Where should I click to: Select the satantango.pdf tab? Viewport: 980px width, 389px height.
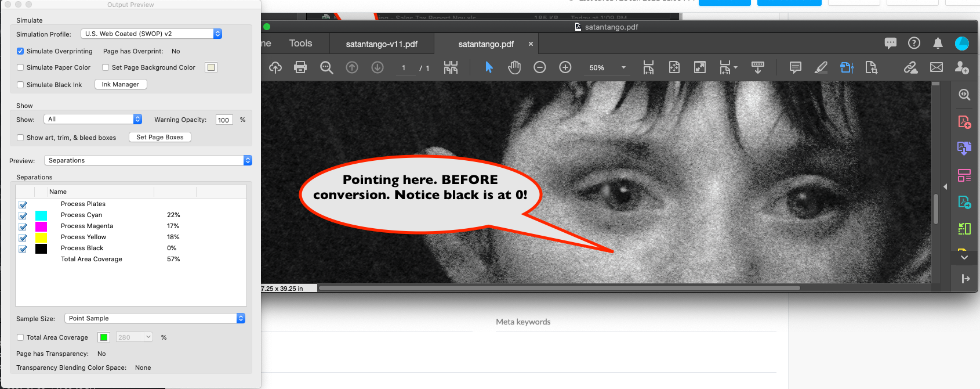(x=486, y=44)
